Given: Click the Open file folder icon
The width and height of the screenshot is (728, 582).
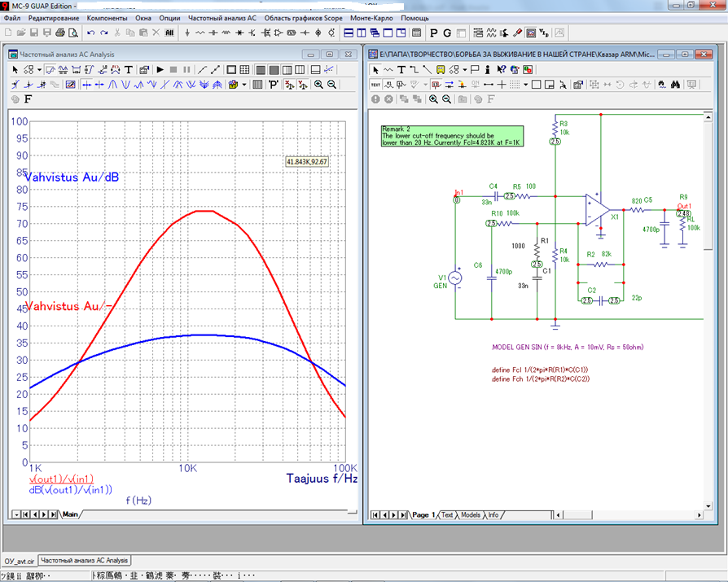Looking at the screenshot, I should (x=22, y=33).
